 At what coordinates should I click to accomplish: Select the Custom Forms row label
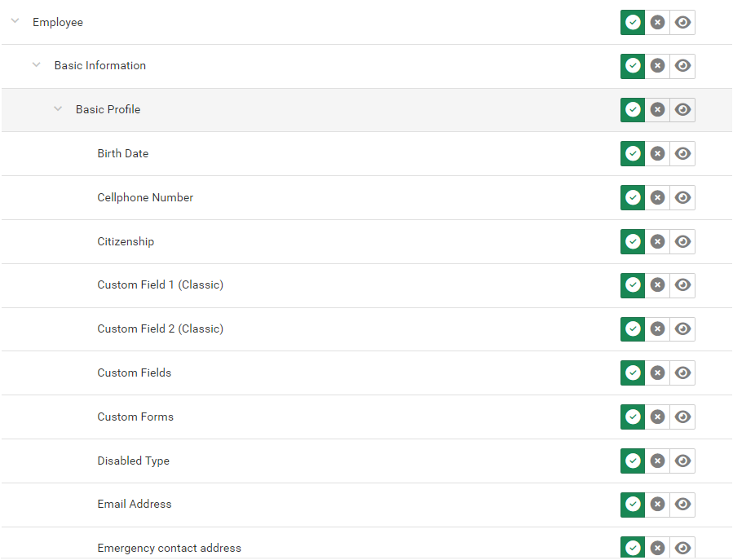(x=135, y=417)
